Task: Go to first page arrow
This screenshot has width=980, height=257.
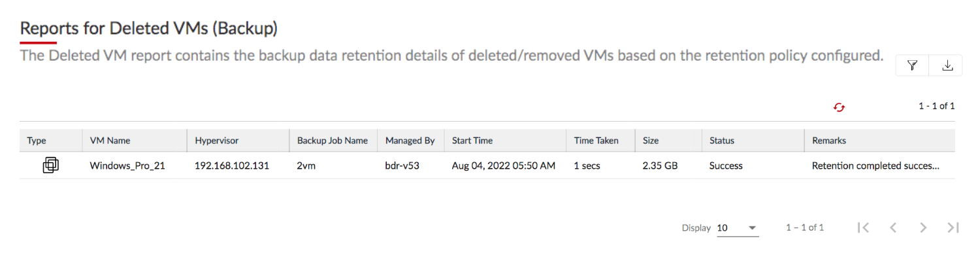Action: [x=863, y=228]
